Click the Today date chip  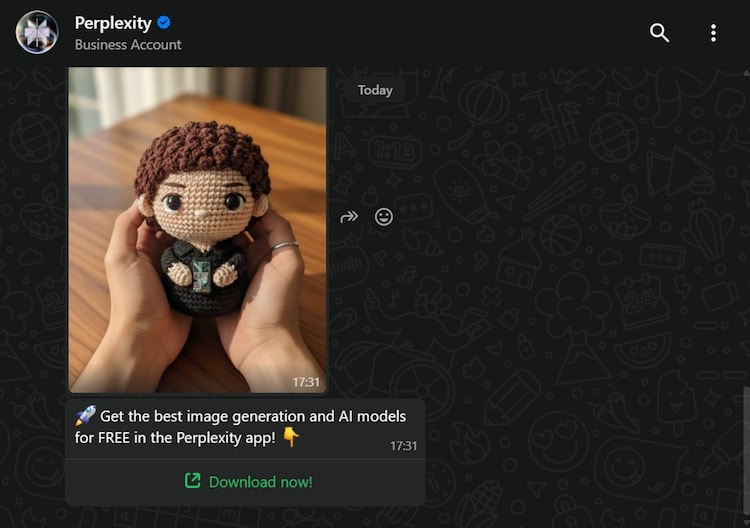pyautogui.click(x=375, y=90)
